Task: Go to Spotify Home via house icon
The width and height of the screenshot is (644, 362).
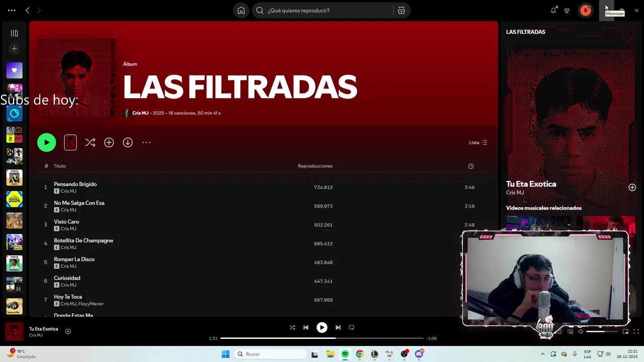Action: click(241, 11)
